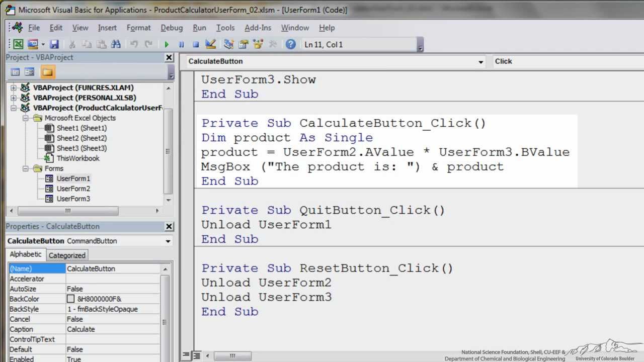Select UserForm1 in the Forms folder
Screen dimensions: 644x362
73,178
